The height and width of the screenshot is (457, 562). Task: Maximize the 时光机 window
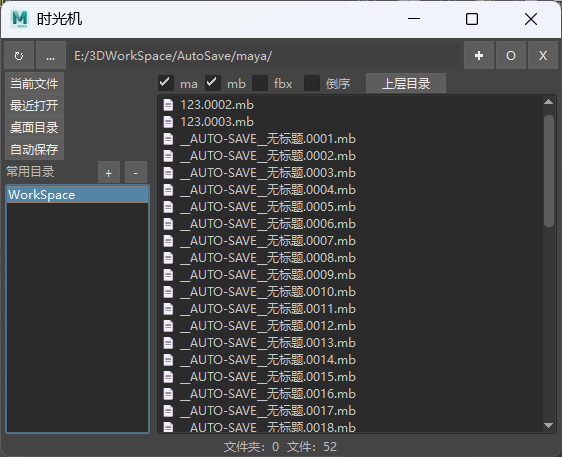pos(472,19)
